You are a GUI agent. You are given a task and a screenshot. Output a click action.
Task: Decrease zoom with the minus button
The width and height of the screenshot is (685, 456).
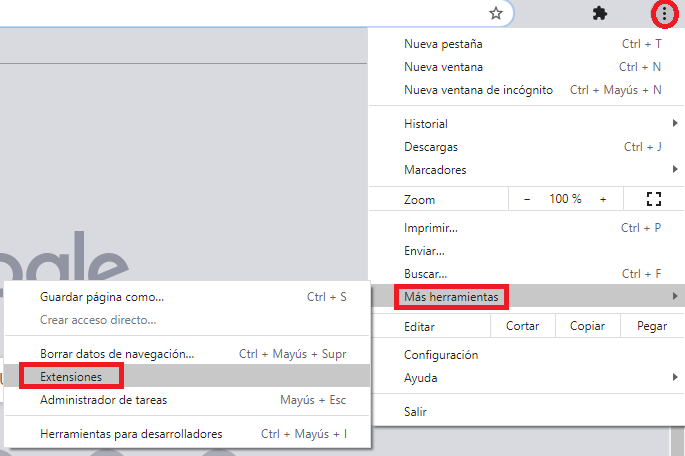(x=527, y=199)
